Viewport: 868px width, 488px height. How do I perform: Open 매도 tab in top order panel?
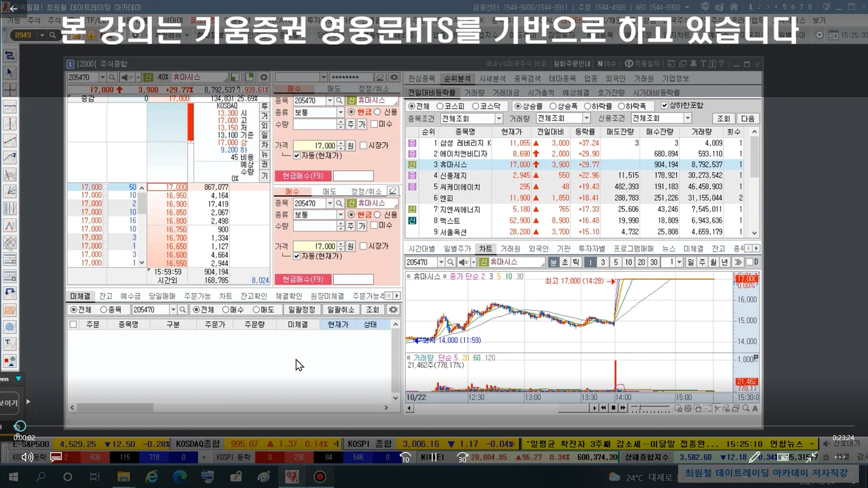tap(333, 89)
